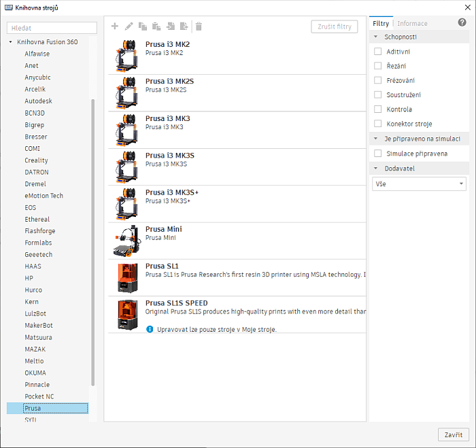This screenshot has height=448, width=476.
Task: Switch to the Filtry tab
Action: pyautogui.click(x=381, y=23)
